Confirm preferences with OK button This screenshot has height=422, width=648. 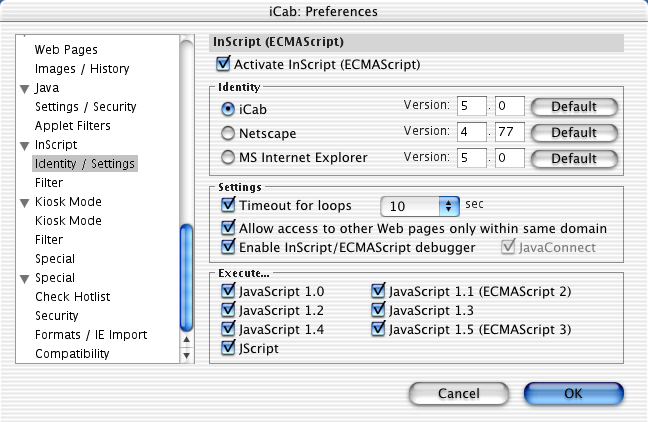[574, 393]
